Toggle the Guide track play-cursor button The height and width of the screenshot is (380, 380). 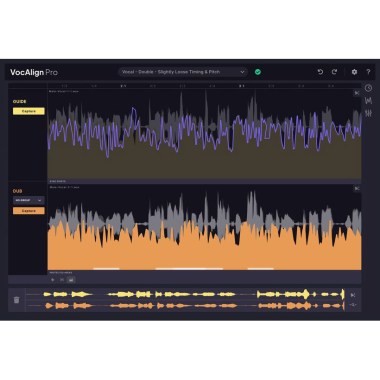pos(357,93)
